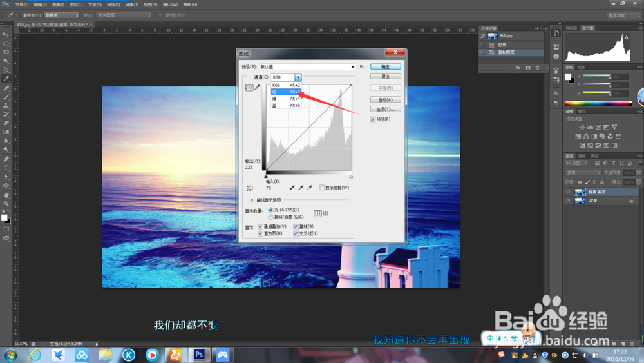The image size is (644, 363).
Task: Delete history state with trash icon
Action: click(537, 68)
